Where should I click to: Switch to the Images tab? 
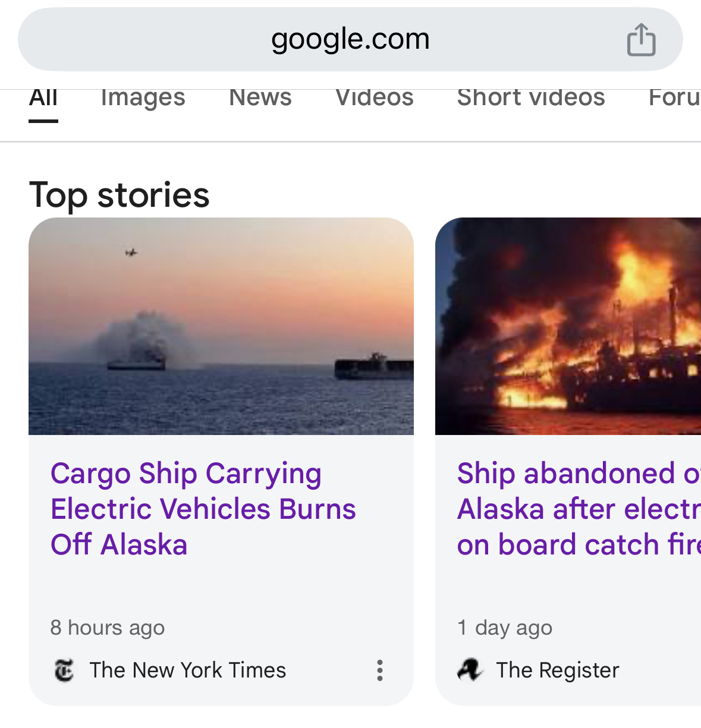(x=143, y=97)
